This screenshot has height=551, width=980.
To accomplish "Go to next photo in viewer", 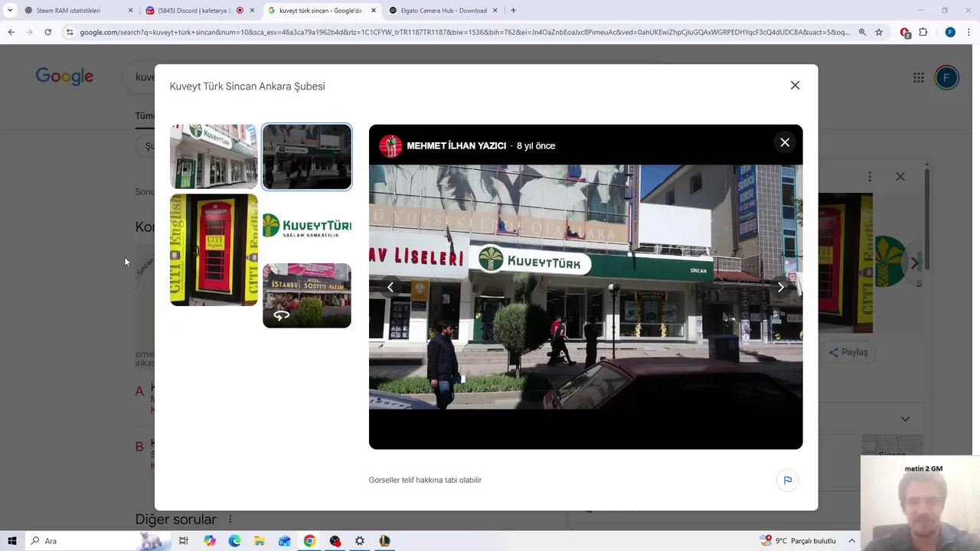I will (x=780, y=287).
